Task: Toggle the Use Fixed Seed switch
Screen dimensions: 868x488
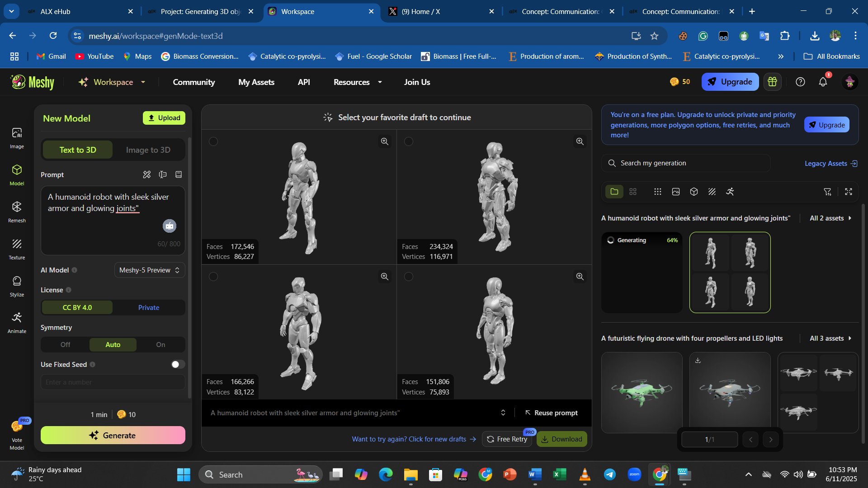Action: click(x=178, y=365)
